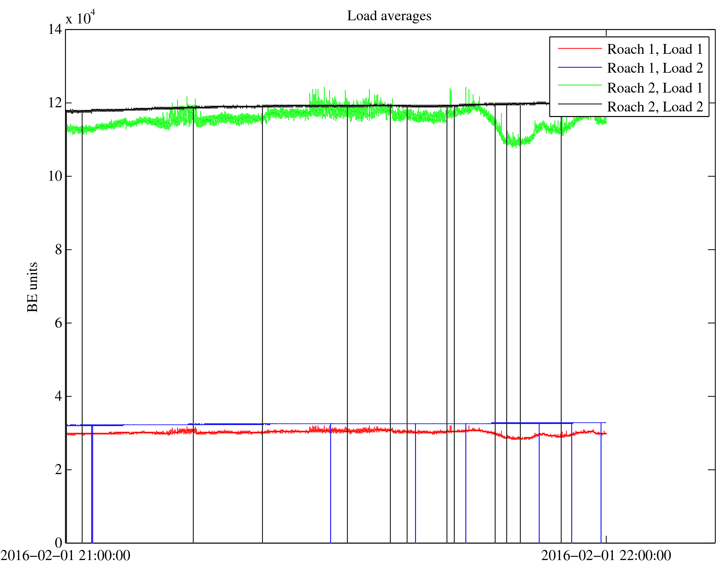Click the y-axis tick label 8

(58, 249)
